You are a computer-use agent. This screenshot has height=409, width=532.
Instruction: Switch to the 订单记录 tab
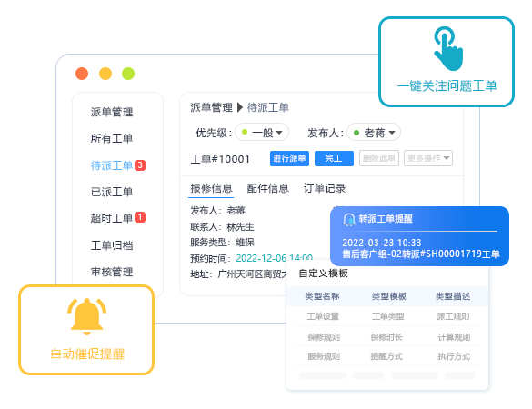pos(325,188)
